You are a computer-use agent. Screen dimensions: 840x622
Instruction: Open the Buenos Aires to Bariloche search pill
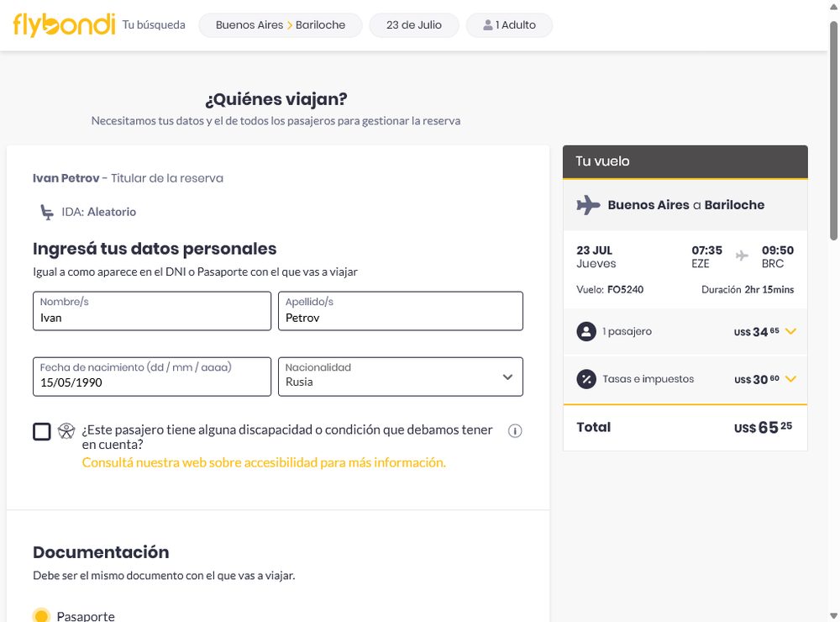click(x=281, y=25)
